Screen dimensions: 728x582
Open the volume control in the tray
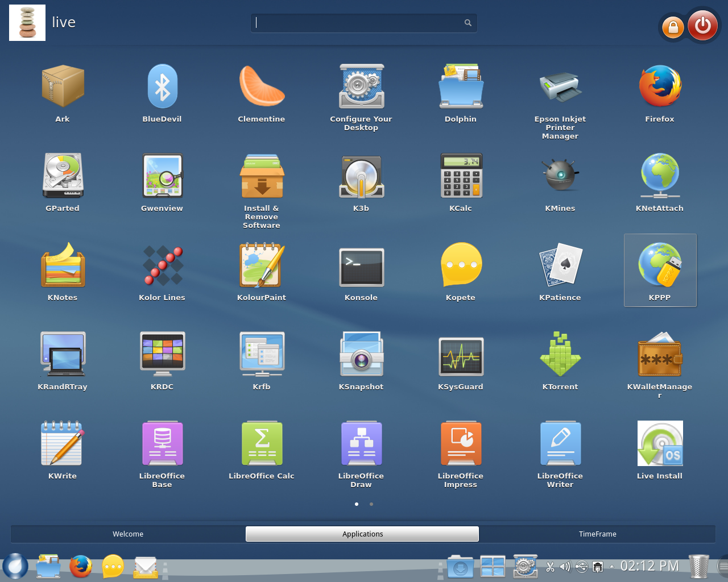[565, 567]
